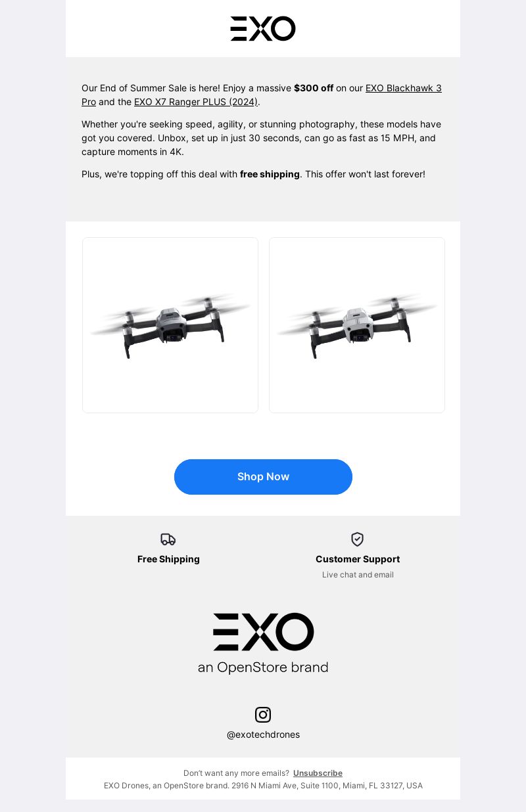Click the large EXO footer logo
Viewport: 526px width, 812px height.
point(263,632)
